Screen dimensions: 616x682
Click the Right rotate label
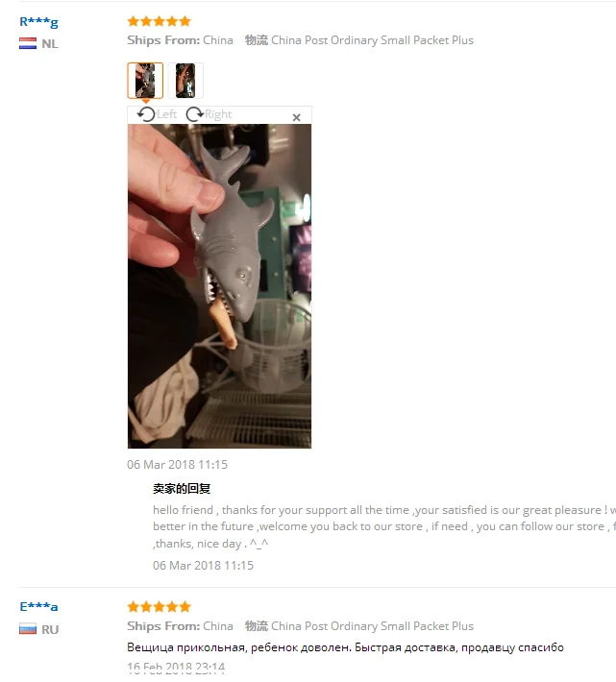click(x=218, y=114)
